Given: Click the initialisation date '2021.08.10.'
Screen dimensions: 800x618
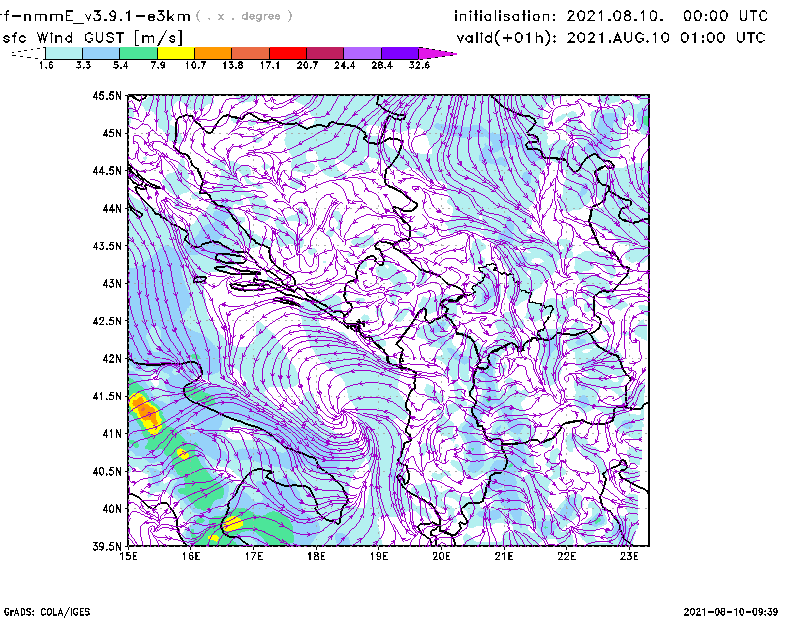Looking at the screenshot, I should tap(615, 16).
